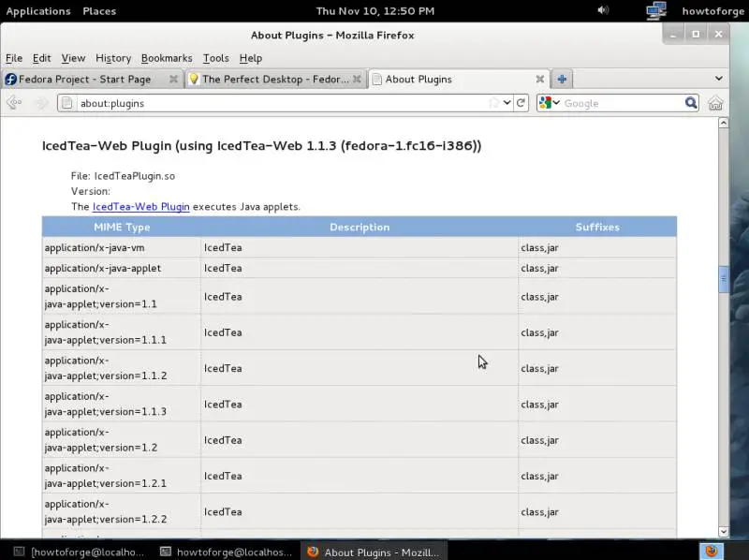The height and width of the screenshot is (560, 749).
Task: Click the search magnifier icon
Action: pos(691,103)
